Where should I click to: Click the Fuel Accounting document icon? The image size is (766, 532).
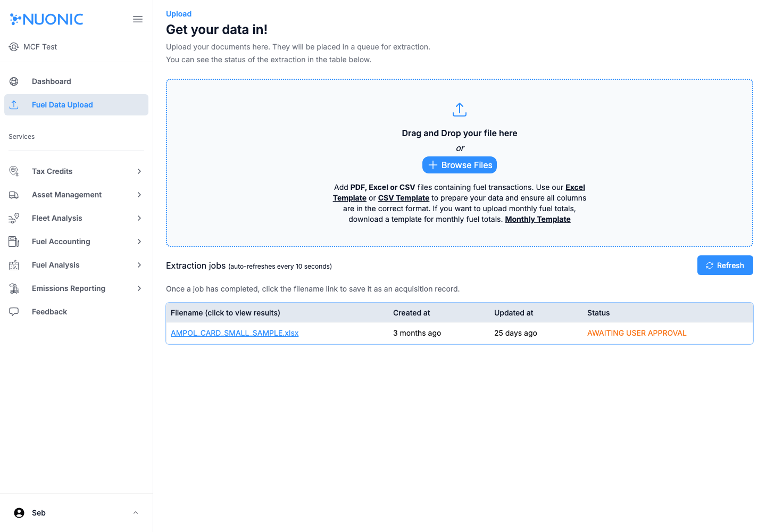[13, 241]
